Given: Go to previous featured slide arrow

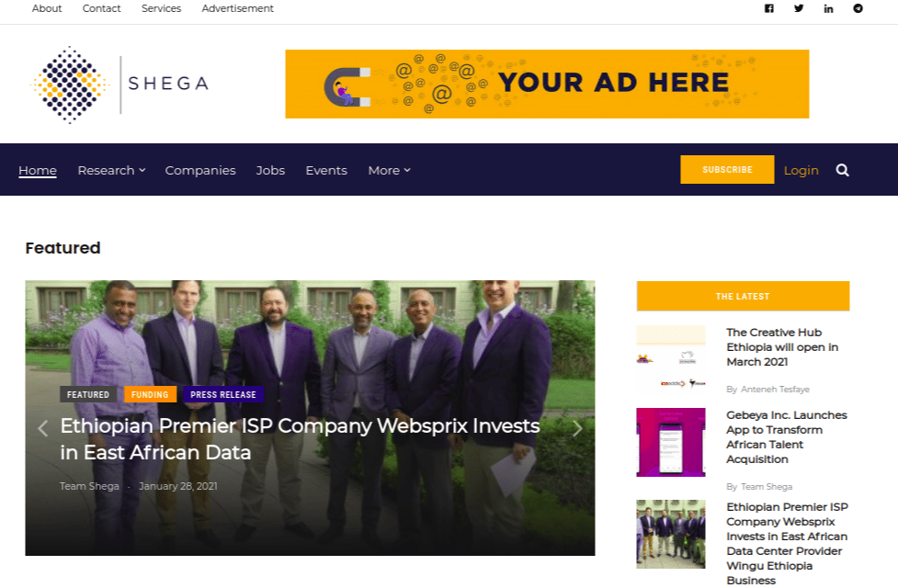Looking at the screenshot, I should tap(42, 428).
